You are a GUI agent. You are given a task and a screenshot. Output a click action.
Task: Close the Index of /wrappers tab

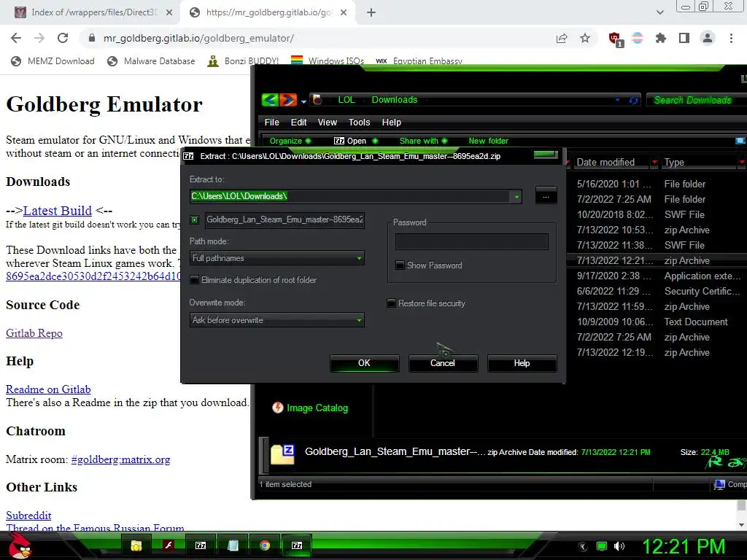pyautogui.click(x=169, y=13)
